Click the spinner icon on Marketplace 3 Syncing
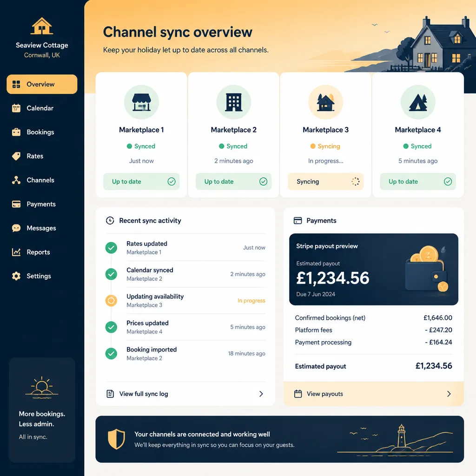The height and width of the screenshot is (476, 476). [356, 182]
